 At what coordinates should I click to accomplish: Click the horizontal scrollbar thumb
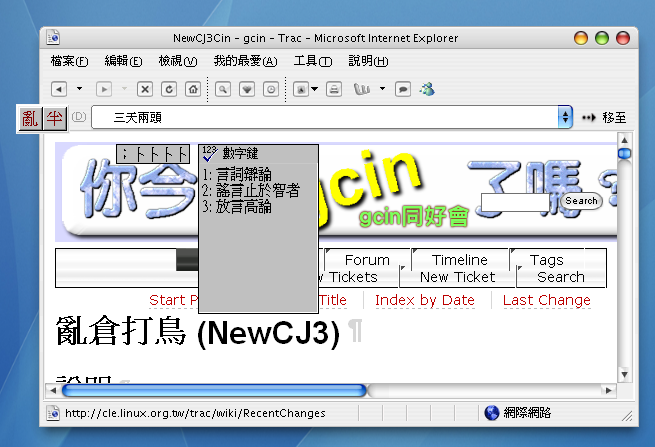click(x=214, y=390)
